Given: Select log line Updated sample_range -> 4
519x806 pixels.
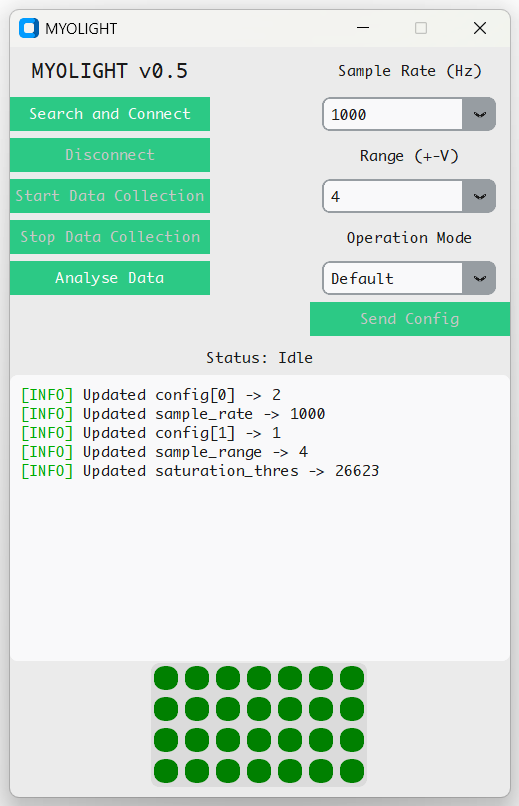Looking at the screenshot, I should pos(164,452).
